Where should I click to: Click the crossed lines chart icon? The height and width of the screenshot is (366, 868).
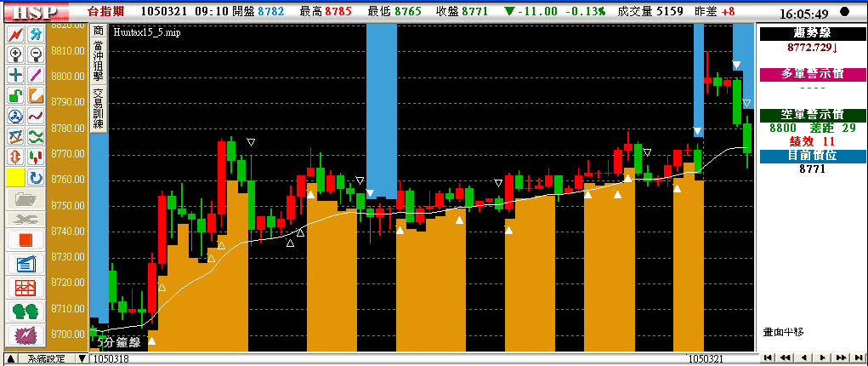(16, 137)
